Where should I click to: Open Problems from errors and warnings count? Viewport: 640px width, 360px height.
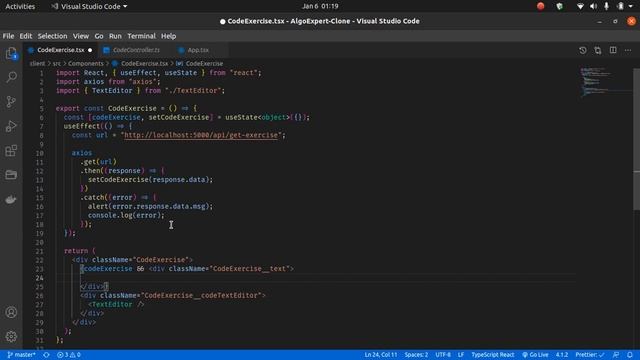pyautogui.click(x=69, y=355)
